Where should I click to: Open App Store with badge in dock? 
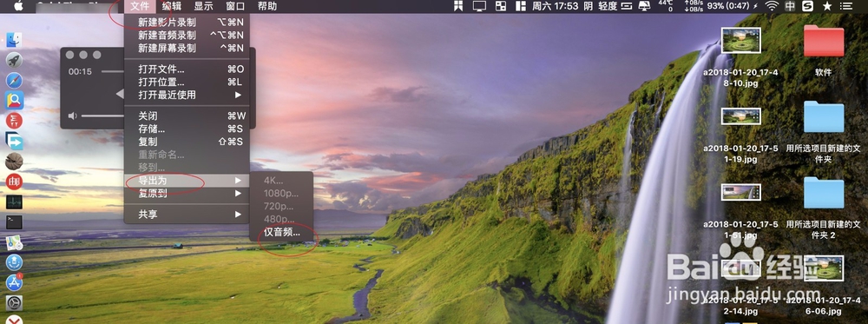[x=14, y=282]
